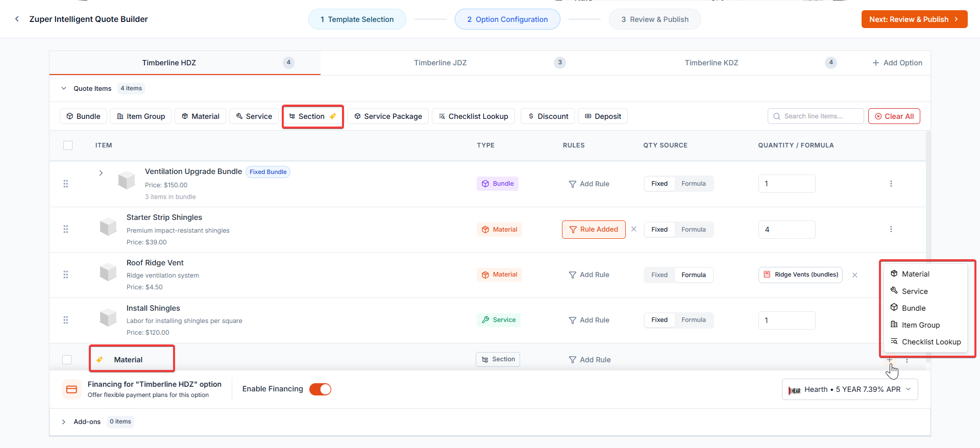
Task: Click the Section type badge
Action: coord(498,359)
